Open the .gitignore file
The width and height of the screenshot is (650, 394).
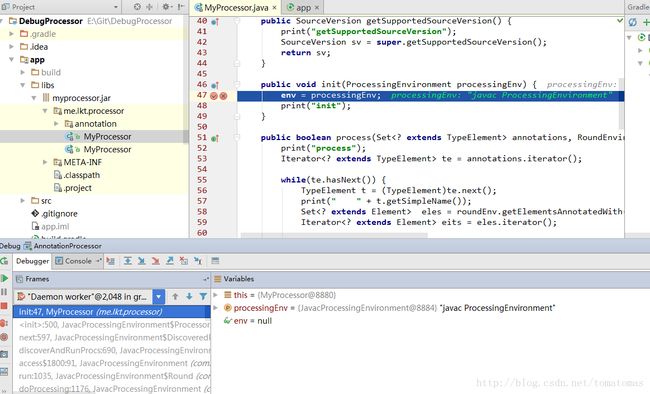tap(59, 214)
